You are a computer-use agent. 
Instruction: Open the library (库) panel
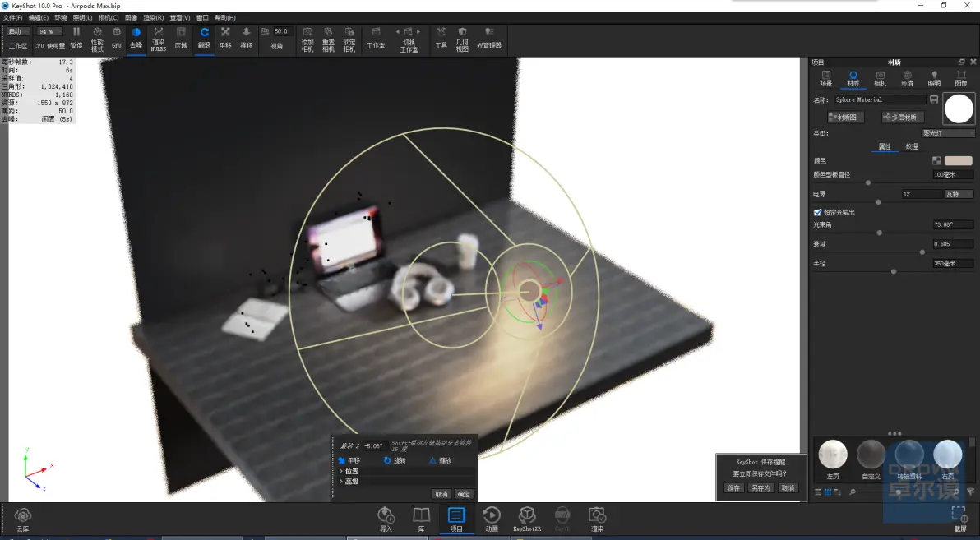[421, 519]
